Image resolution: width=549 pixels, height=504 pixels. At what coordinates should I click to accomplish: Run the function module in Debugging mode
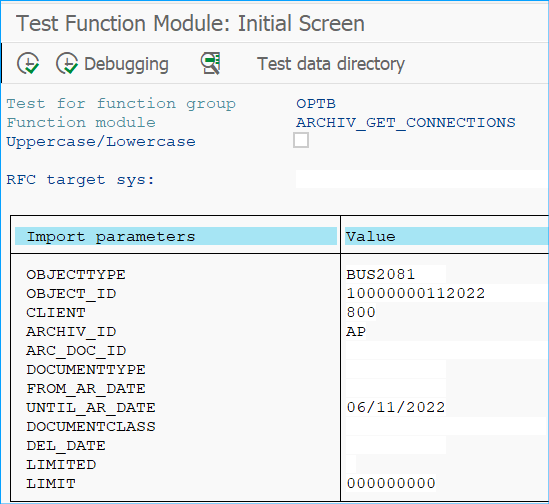[112, 63]
